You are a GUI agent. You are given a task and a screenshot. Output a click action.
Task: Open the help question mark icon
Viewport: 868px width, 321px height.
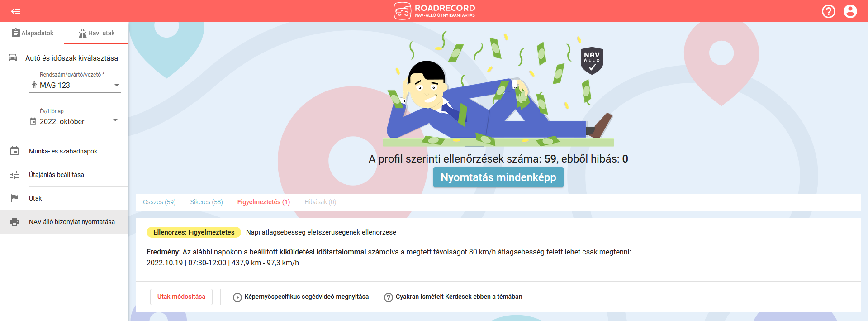point(828,11)
